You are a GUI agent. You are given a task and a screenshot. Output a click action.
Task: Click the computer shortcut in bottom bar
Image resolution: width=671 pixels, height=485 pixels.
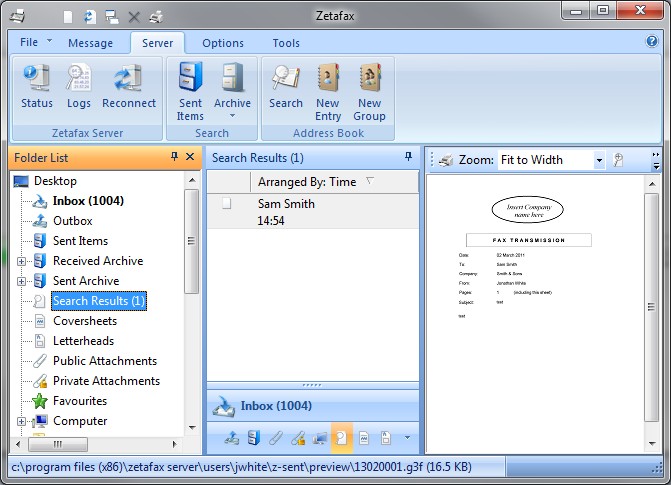(320, 438)
